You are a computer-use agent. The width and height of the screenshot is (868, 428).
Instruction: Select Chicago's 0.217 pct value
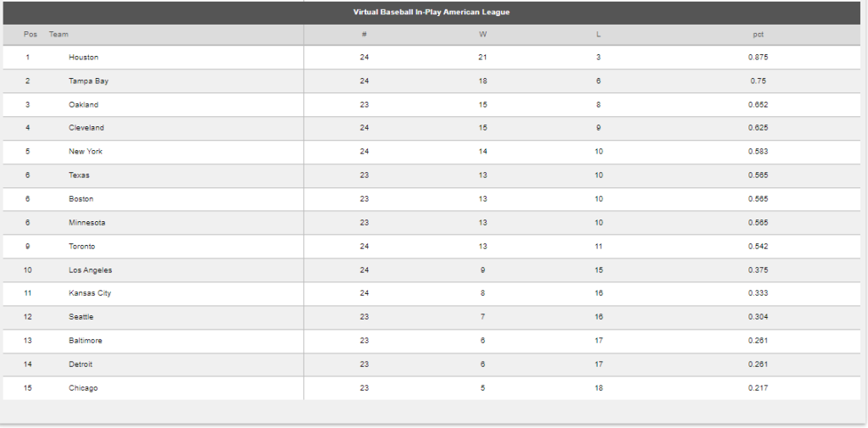point(758,388)
